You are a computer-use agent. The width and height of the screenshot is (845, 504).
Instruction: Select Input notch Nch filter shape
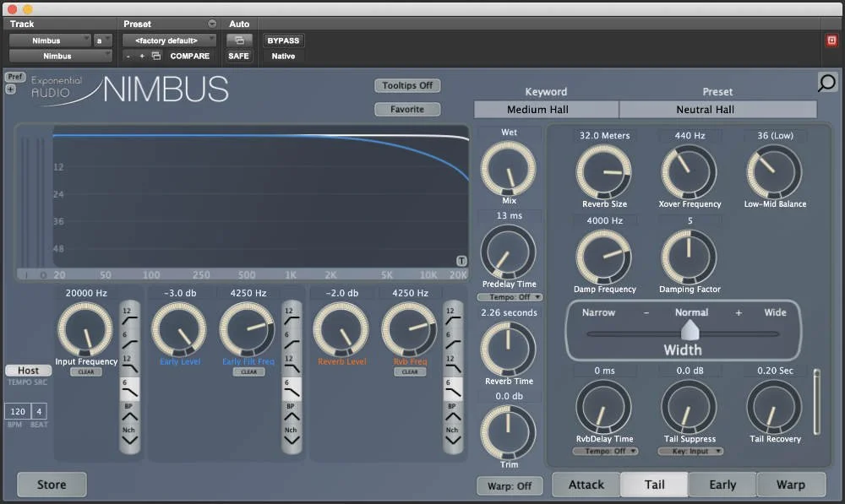129,436
